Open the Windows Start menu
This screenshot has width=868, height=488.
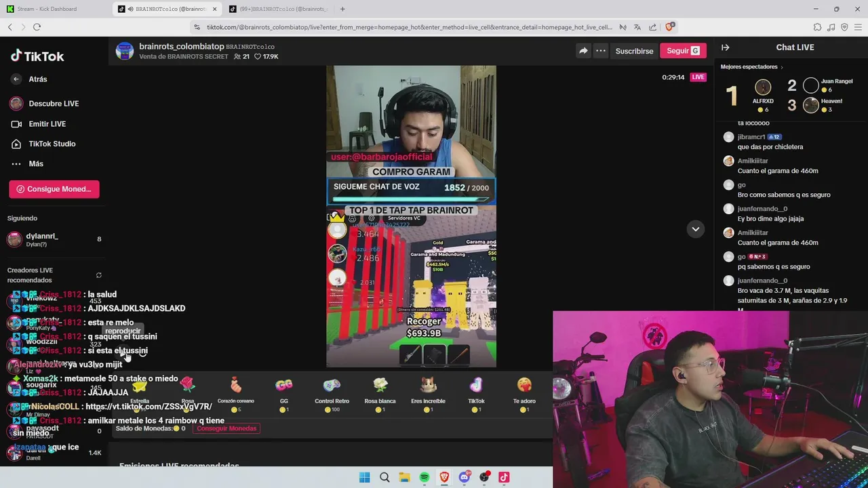click(364, 477)
